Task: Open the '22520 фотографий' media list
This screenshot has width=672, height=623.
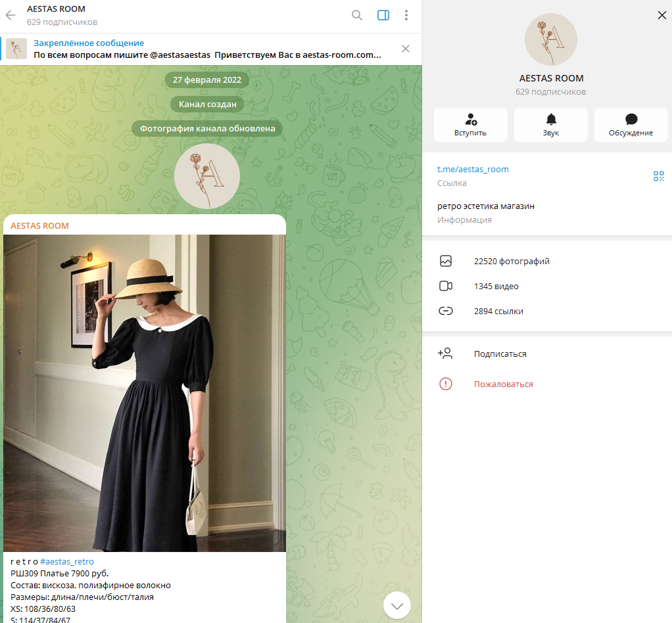Action: click(547, 261)
